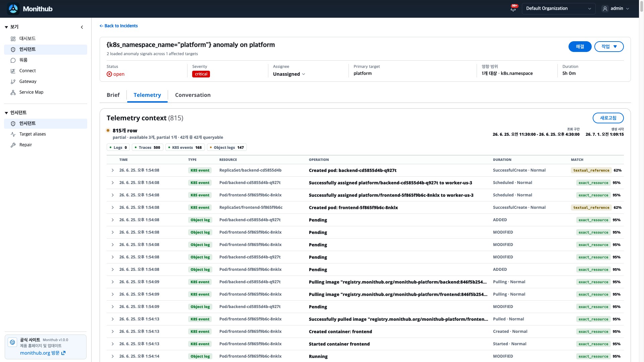Open the Conversation tab
Image resolution: width=644 pixels, height=362 pixels.
pos(193,95)
